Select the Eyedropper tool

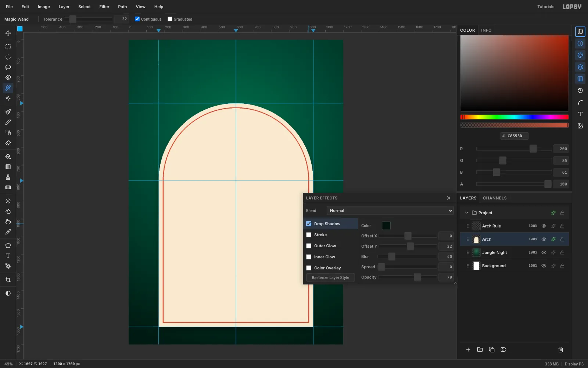[8, 232]
